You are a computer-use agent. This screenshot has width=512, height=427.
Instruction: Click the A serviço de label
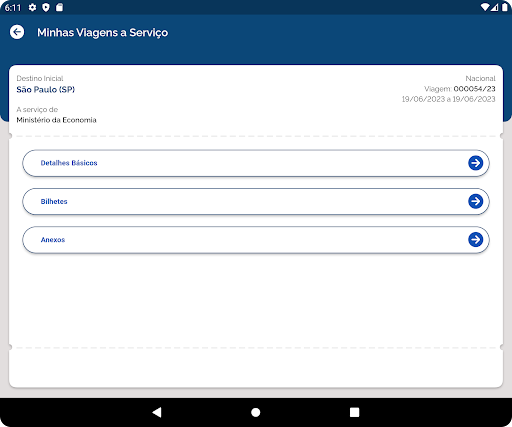[x=37, y=109]
